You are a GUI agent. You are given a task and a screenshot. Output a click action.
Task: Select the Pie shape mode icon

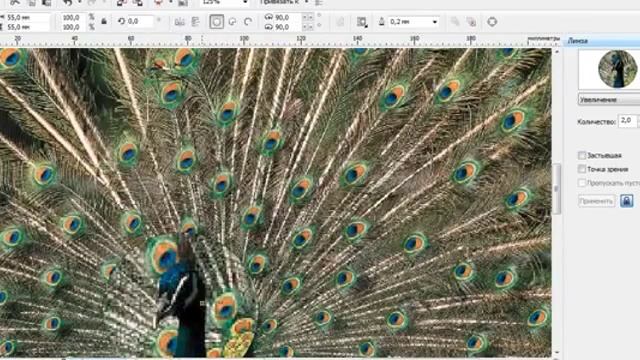[232, 22]
